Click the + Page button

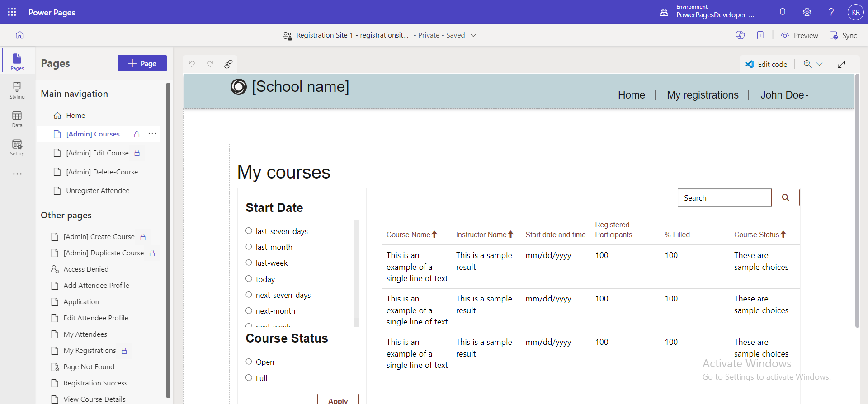point(142,63)
